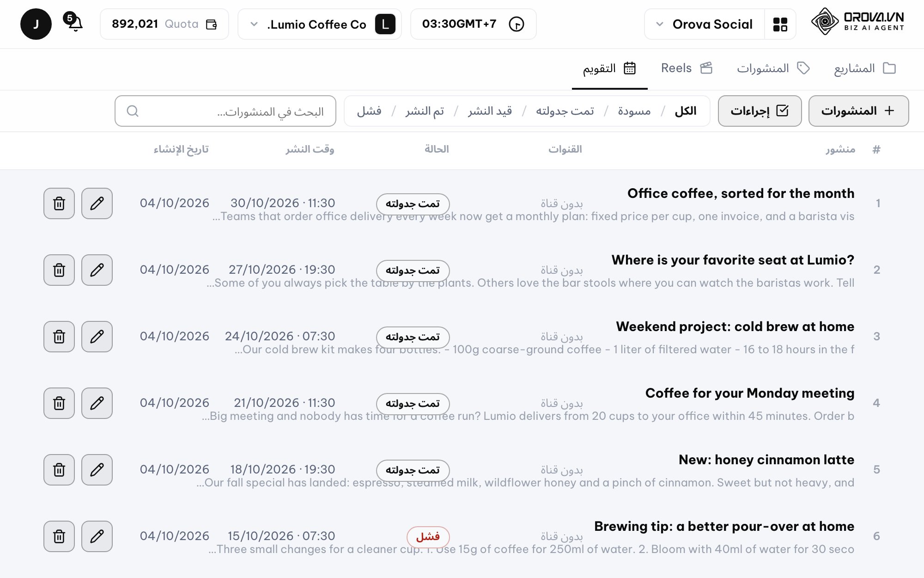The height and width of the screenshot is (578, 924).
Task: Click the تاريخ الإنشاء column header
Action: (181, 149)
